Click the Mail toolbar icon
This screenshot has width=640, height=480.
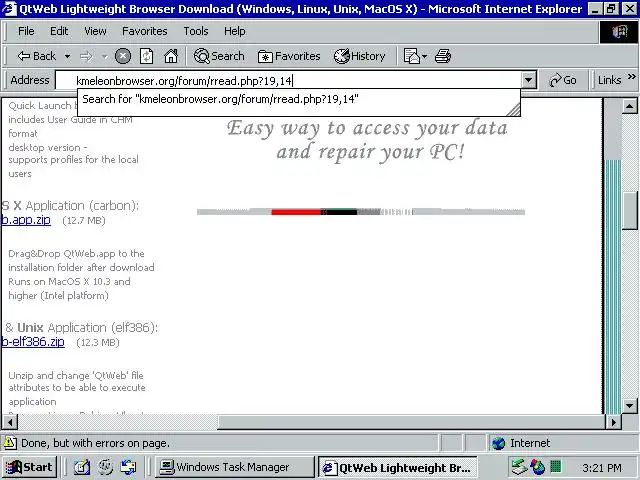pos(411,56)
